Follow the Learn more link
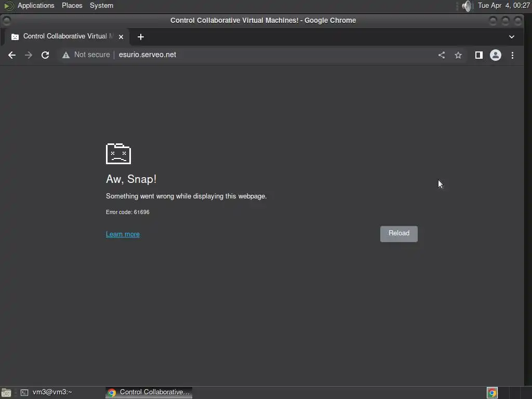 click(123, 234)
